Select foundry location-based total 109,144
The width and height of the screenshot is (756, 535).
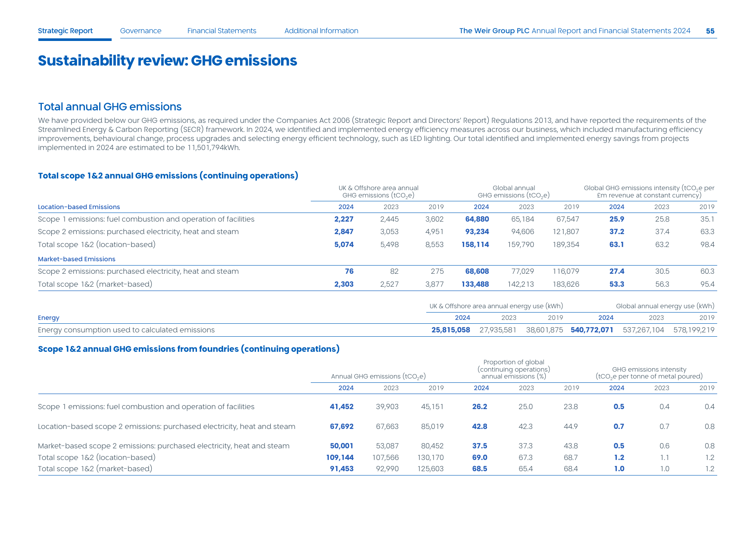click(340, 457)
